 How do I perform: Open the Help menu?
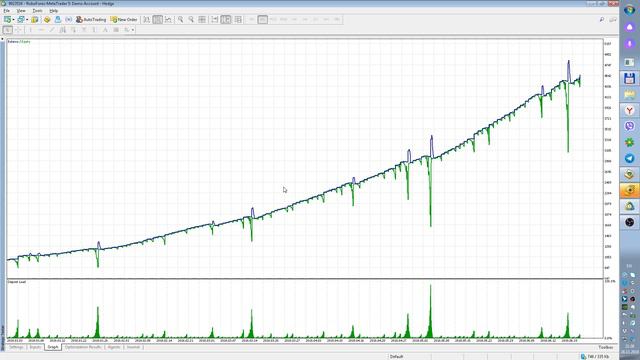click(x=53, y=11)
